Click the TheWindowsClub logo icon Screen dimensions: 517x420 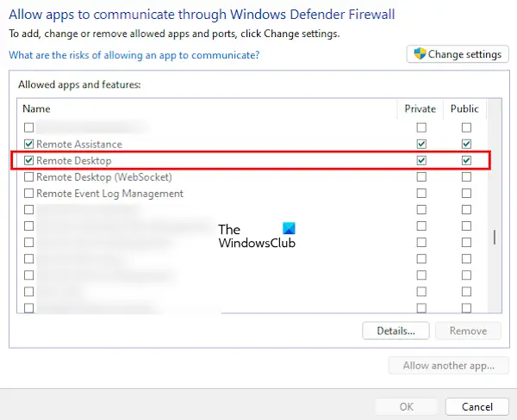click(x=289, y=228)
